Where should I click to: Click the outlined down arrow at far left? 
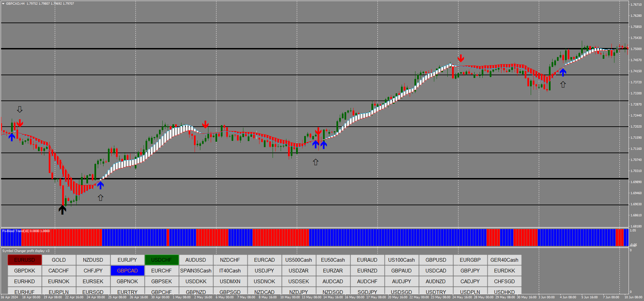tap(20, 110)
